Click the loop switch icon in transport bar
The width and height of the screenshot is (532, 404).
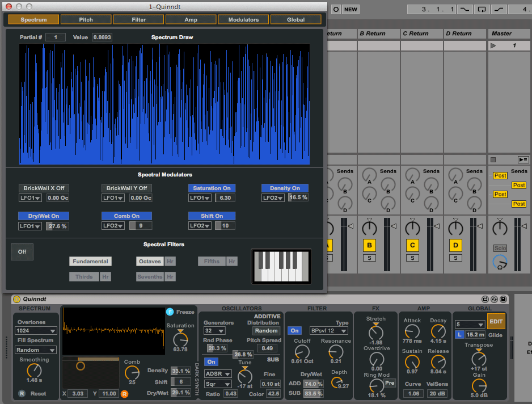coord(482,9)
